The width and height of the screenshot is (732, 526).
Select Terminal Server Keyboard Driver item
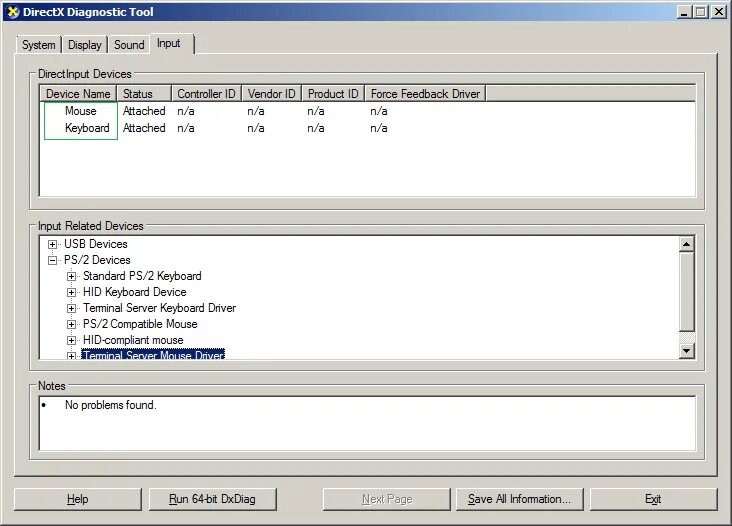(159, 308)
